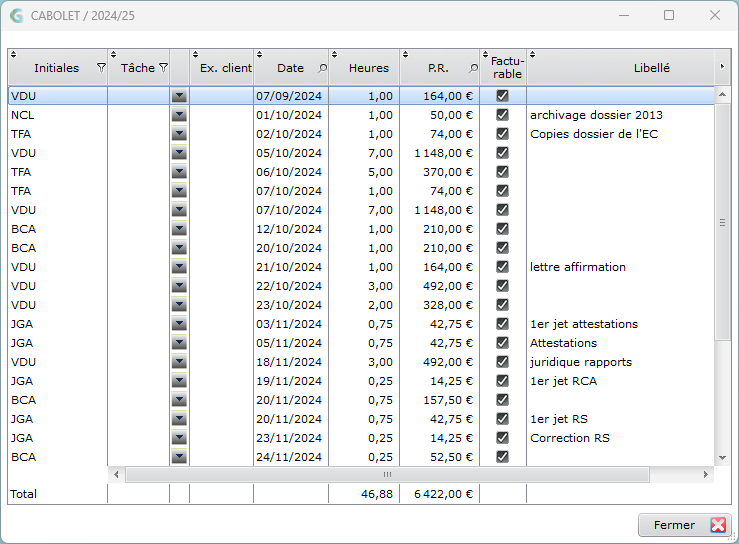
Task: Click the sort arrows above Date column
Action: pos(259,54)
